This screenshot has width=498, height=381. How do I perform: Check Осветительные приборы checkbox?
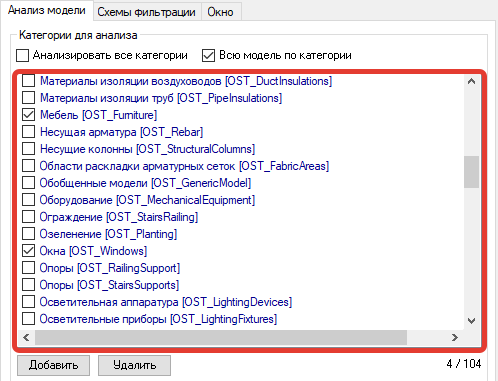coord(28,319)
